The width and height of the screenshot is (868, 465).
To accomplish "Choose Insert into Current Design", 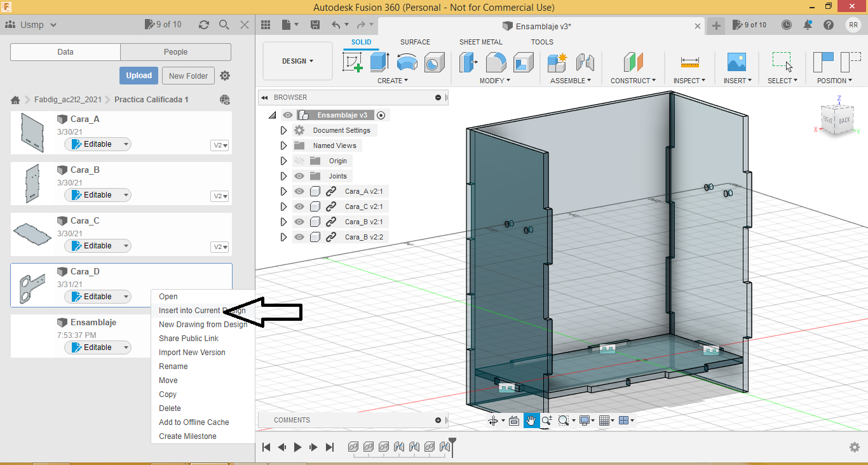I will point(202,311).
